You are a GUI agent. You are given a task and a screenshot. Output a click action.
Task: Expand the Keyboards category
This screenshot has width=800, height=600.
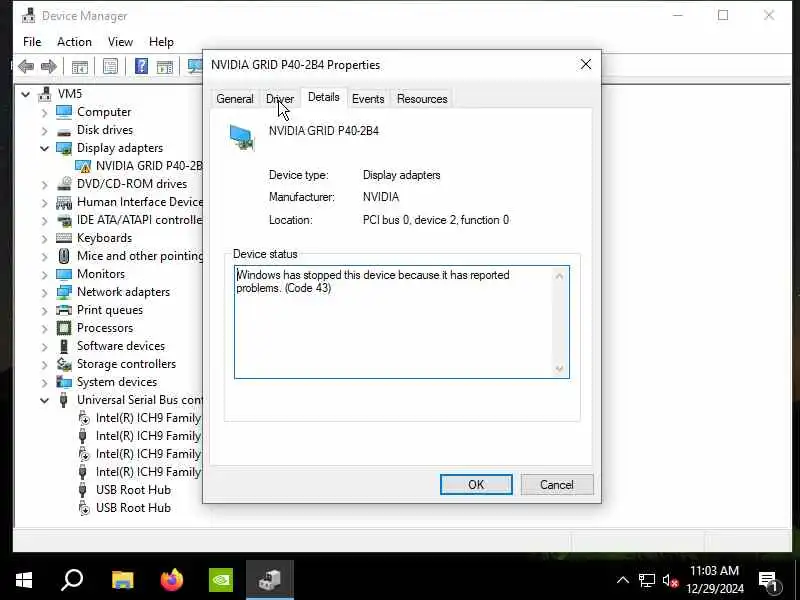(44, 238)
